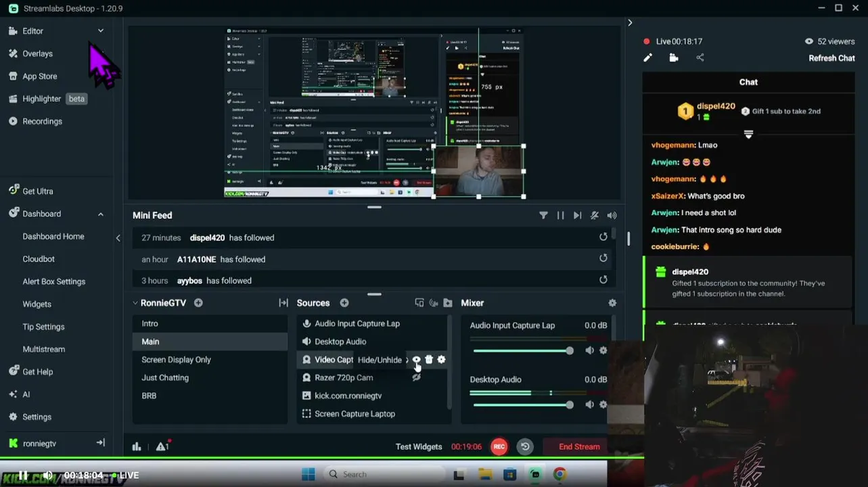Add a new scene next to RonnieGTV

click(198, 303)
